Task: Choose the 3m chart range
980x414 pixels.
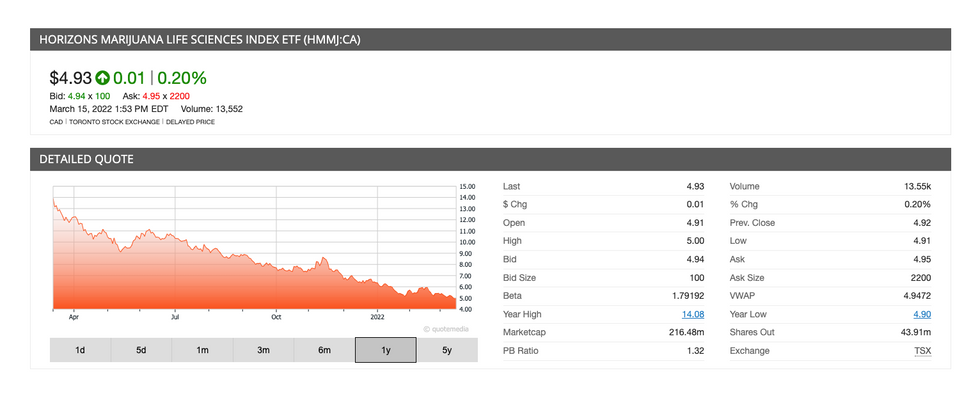Action: (263, 350)
